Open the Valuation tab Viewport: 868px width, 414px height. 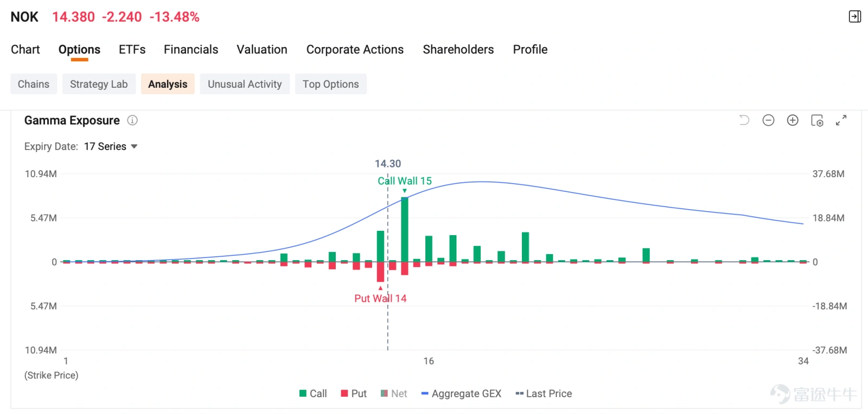coord(262,49)
